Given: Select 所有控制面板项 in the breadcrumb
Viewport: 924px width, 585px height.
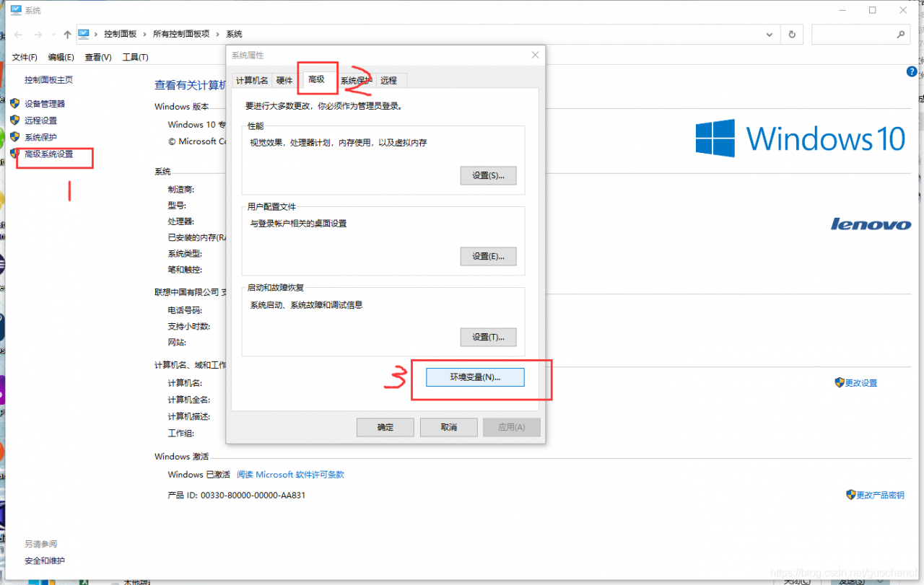Looking at the screenshot, I should pos(181,34).
